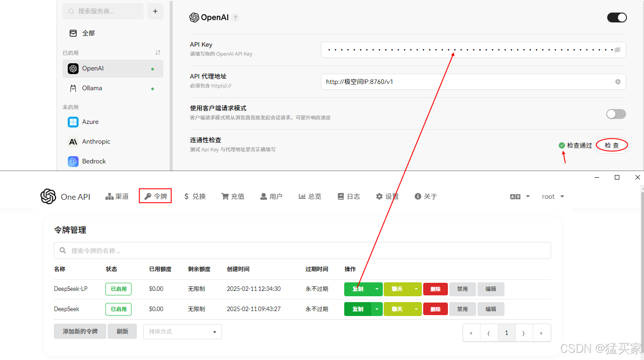Screen dimensions: 644x360
Task: Go to previous page of tokens
Action: point(489,333)
